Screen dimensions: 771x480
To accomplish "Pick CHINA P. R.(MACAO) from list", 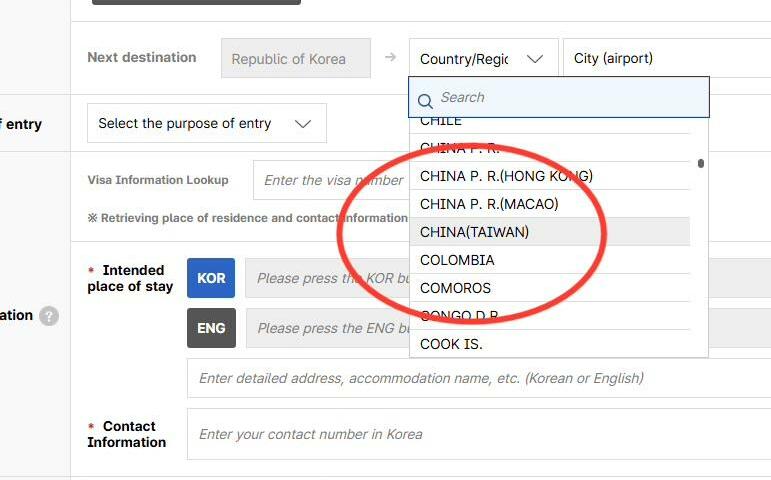I will pyautogui.click(x=489, y=204).
